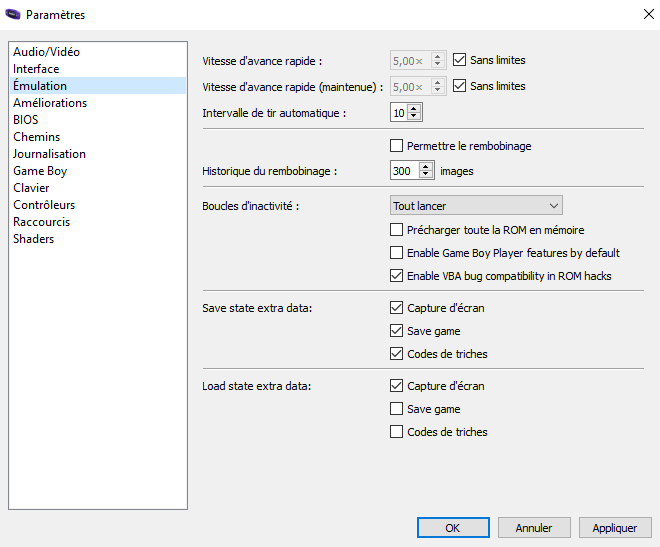Confirm settings with the OK button
The width and height of the screenshot is (660, 547).
tap(453, 528)
